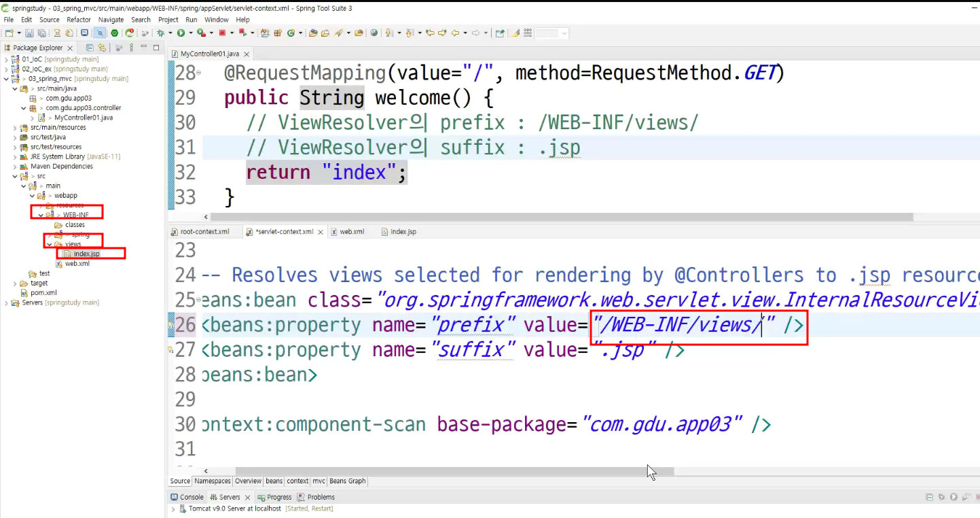Open the Edit menu
Viewport: 980px width, 518px height.
click(26, 20)
